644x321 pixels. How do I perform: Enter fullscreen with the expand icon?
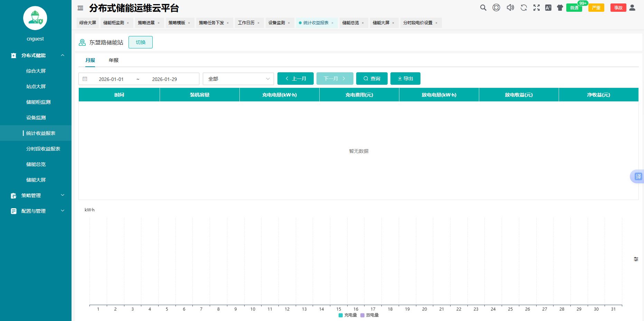click(x=536, y=8)
